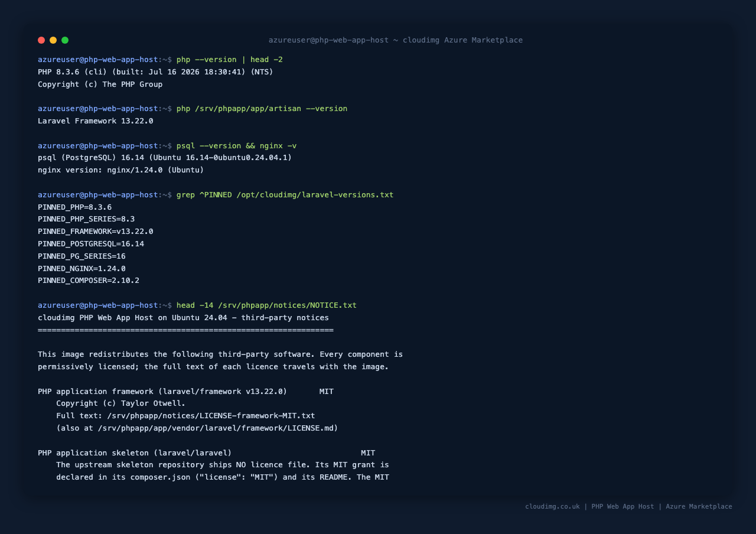
Task: Click the line 'PINNED_COMPOSER=2.10.2'
Action: [89, 281]
